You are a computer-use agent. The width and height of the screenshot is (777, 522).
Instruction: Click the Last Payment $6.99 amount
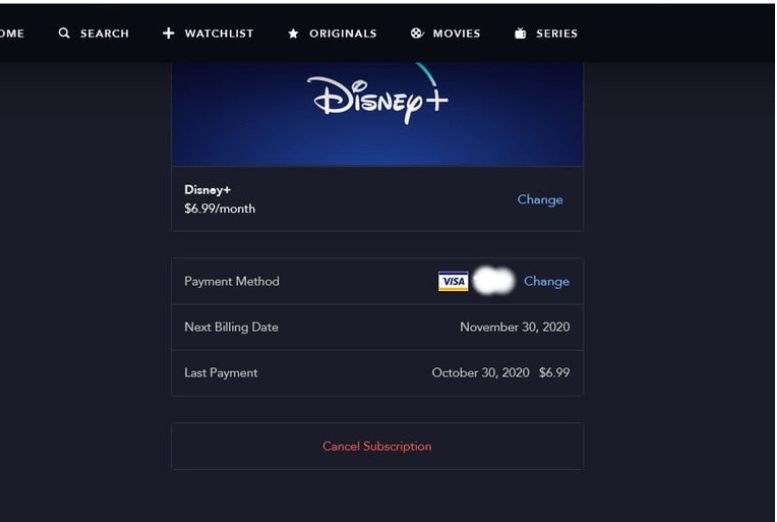point(555,373)
